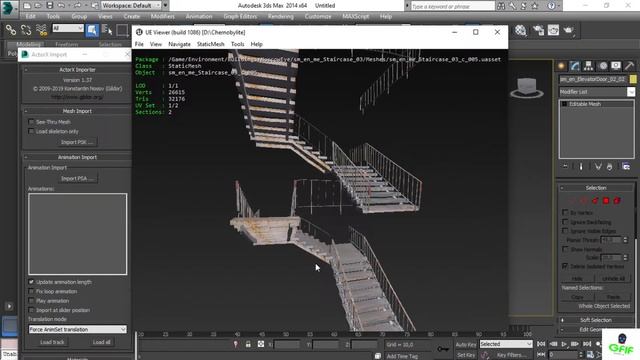This screenshot has width=640, height=360.
Task: Click the Open File icon in quick access toolbar
Action: [x=38, y=6]
